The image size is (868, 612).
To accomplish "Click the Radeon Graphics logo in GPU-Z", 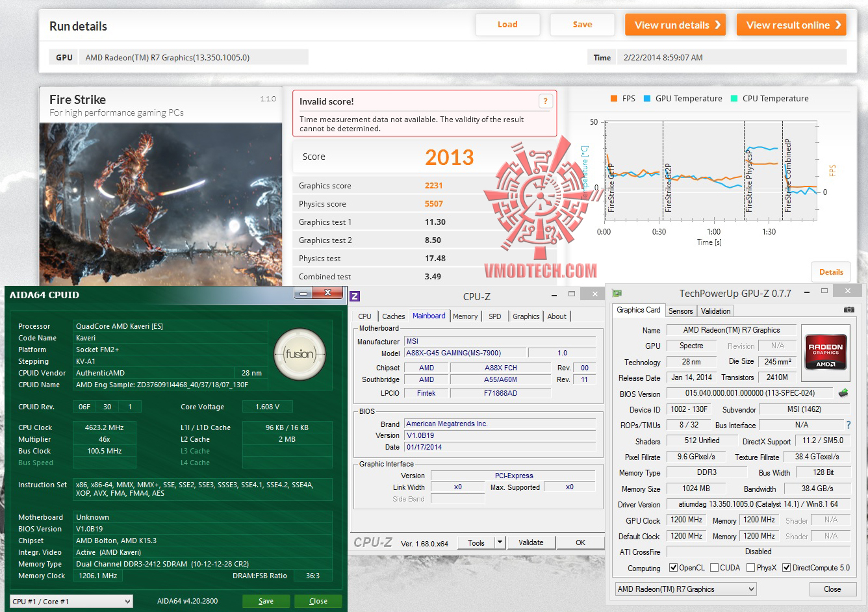I will (x=826, y=351).
